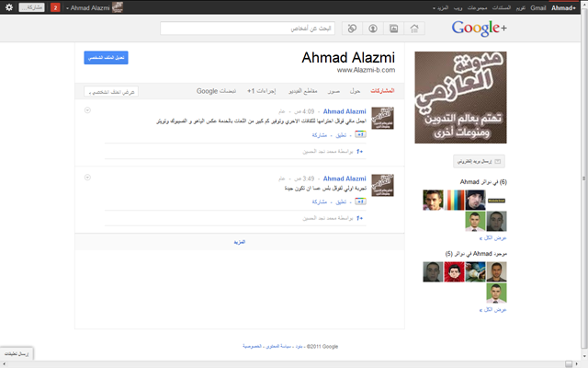Open options arrow on the 3:49 post
Image resolution: width=588 pixels, height=368 pixels.
pos(87,178)
